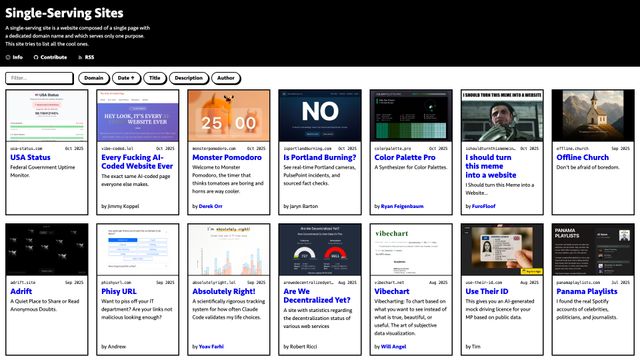Open the USA Status screenshot thumbnail

[x=47, y=116]
